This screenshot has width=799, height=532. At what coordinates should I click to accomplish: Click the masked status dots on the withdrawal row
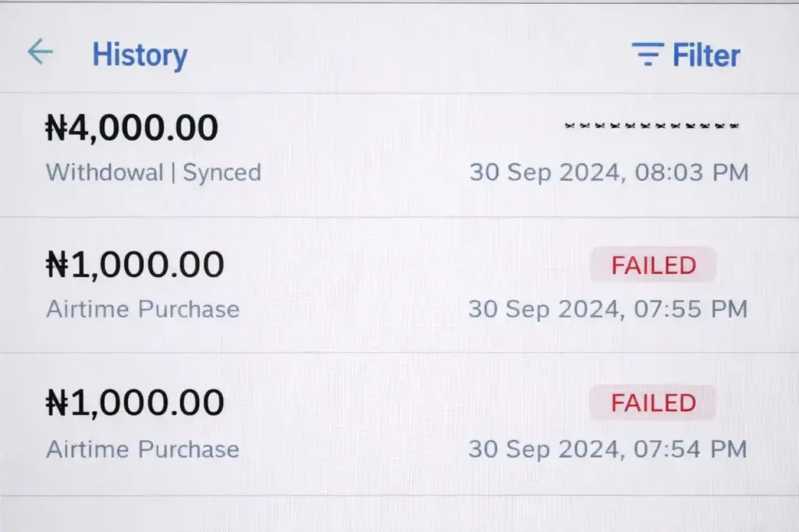pyautogui.click(x=652, y=127)
